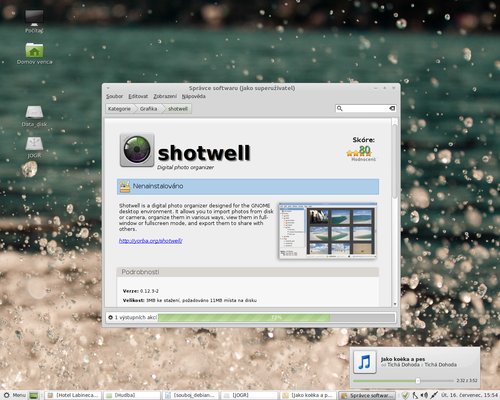Open the yorba.org/shotwell homepage link
The width and height of the screenshot is (500, 400).
coord(151,241)
